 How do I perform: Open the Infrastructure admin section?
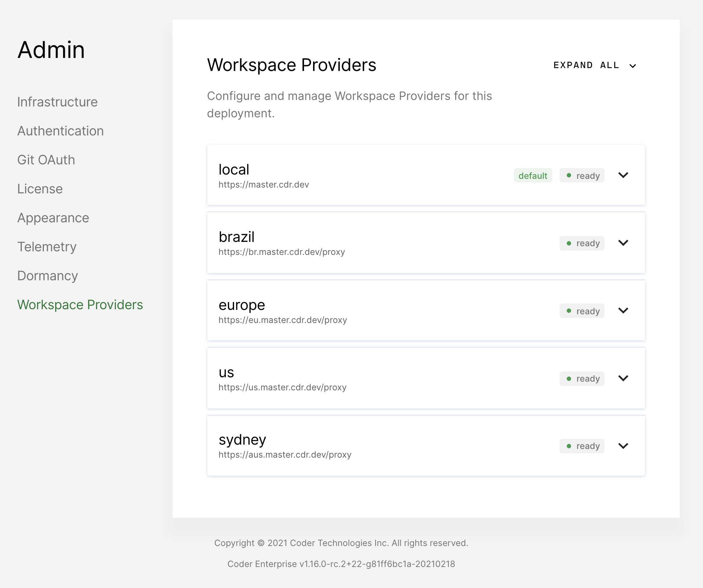point(57,102)
